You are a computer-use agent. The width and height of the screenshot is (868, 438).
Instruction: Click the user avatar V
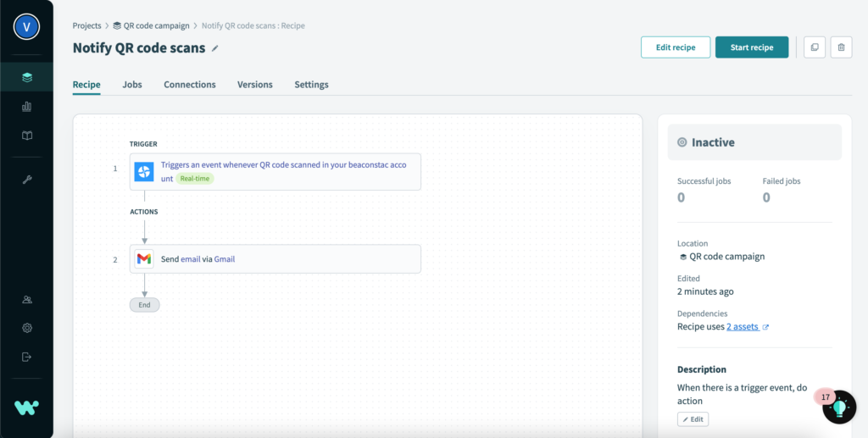pos(26,27)
